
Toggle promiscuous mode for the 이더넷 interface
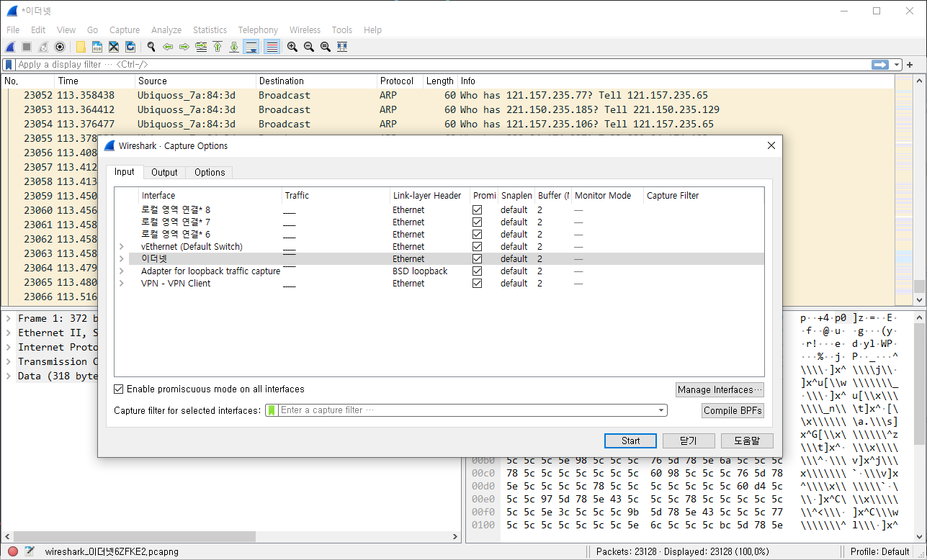click(477, 259)
